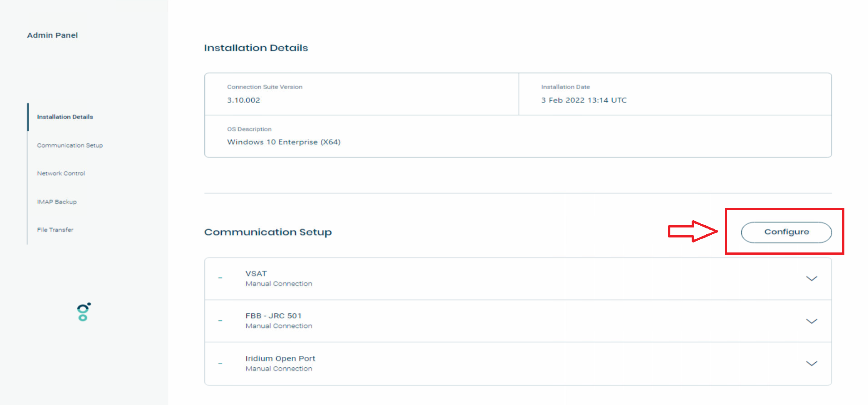Viewport: 868px width, 405px height.
Task: Click the Iridium Open Port row title
Action: [280, 358]
